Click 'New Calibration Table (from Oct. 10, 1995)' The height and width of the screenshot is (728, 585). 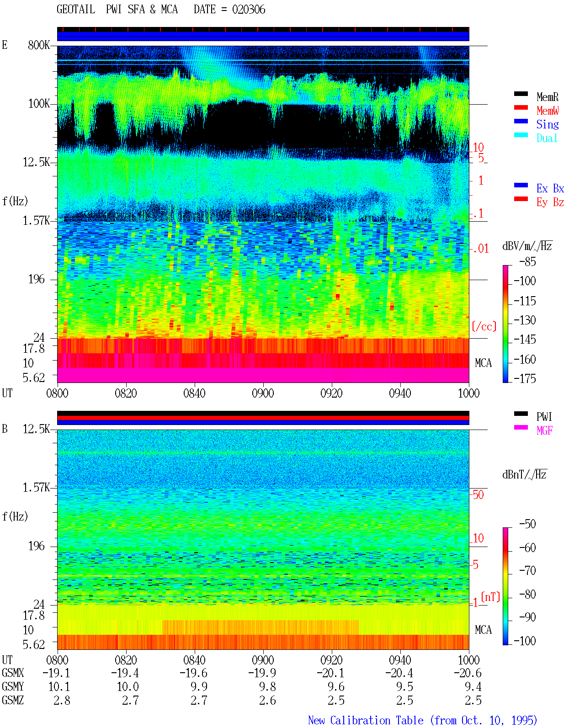(423, 721)
